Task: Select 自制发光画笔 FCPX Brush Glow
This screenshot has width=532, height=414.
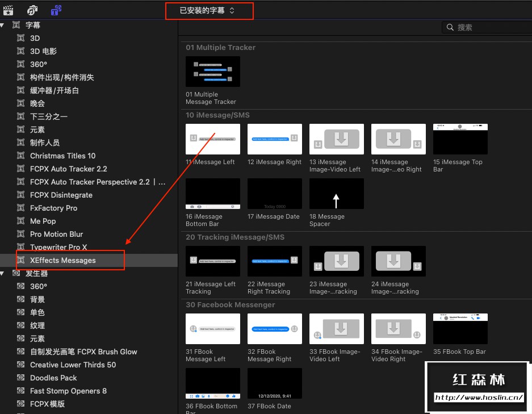Action: (83, 352)
